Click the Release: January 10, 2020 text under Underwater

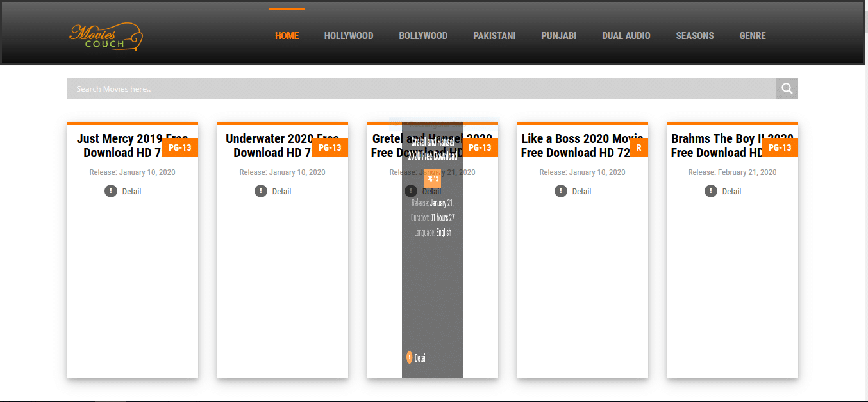pyautogui.click(x=283, y=172)
